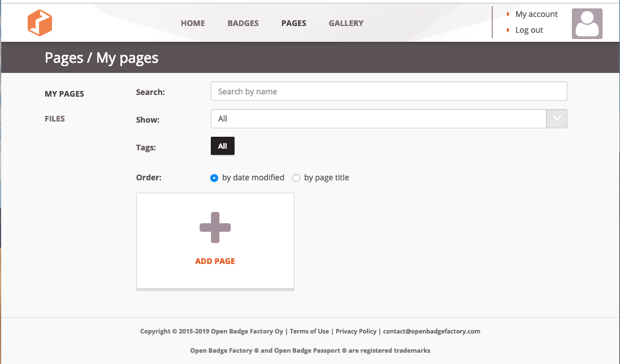Open the BADGES menu item

tap(243, 23)
